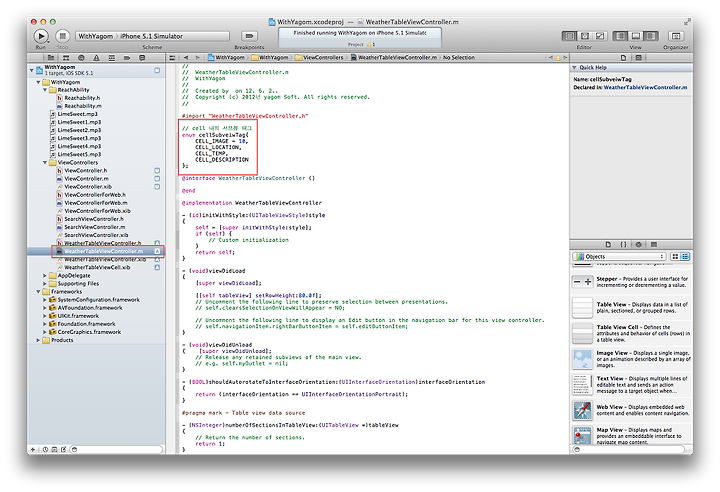
Task: Click ViewControllers folder in jump bar
Action: (x=319, y=58)
